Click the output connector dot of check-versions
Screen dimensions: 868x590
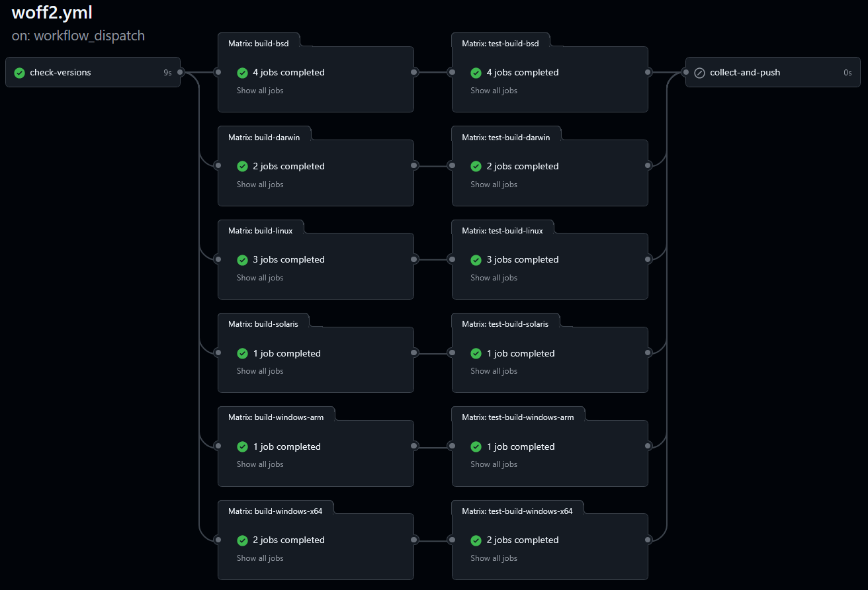(180, 73)
